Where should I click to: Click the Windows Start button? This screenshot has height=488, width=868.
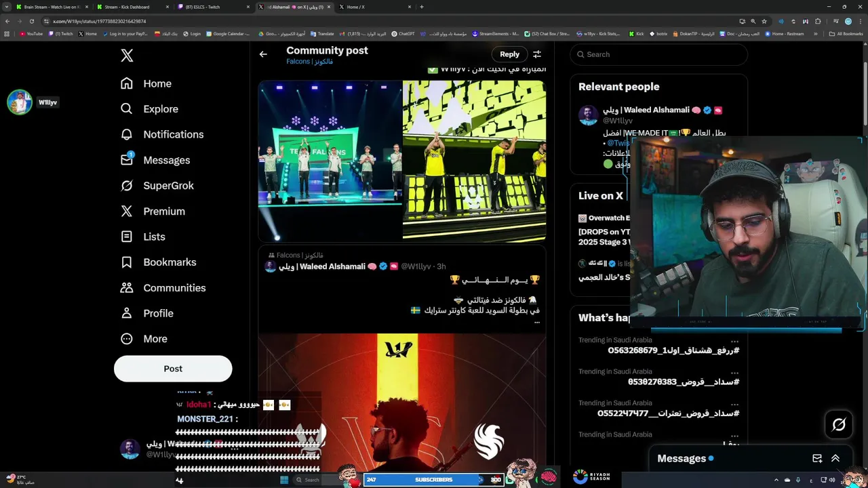tap(283, 480)
